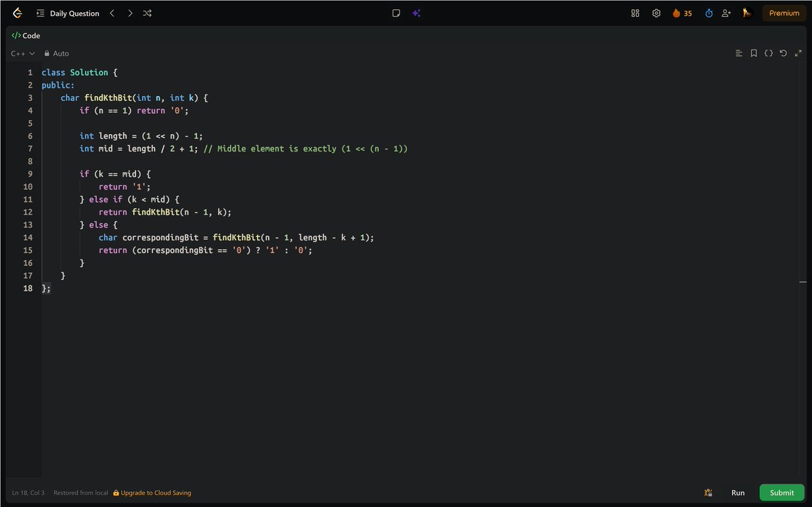812x507 pixels.
Task: Click the 'public:' keyword on line 2
Action: [58, 85]
